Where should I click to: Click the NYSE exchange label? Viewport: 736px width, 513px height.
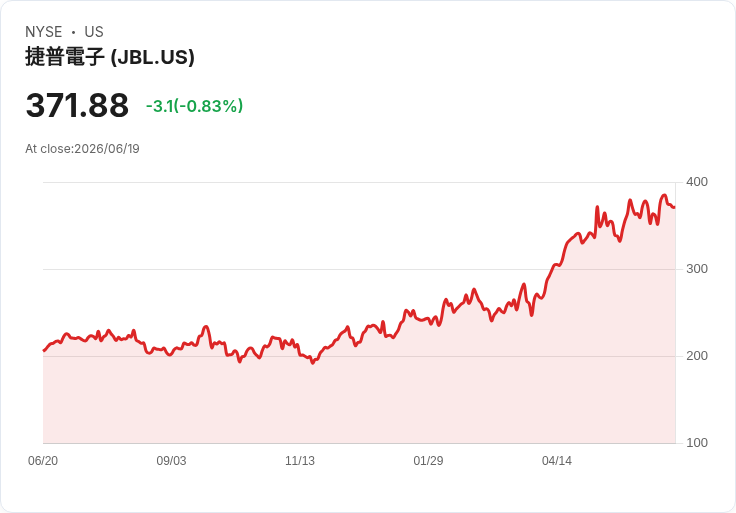click(x=44, y=32)
